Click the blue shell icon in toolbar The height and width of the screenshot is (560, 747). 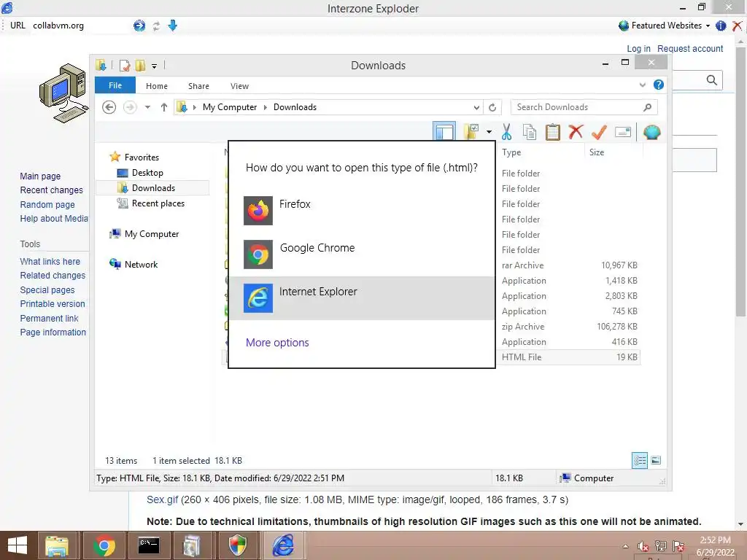coord(651,132)
